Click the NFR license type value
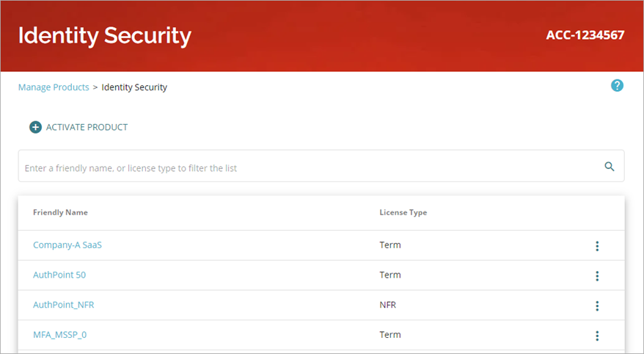 click(388, 305)
